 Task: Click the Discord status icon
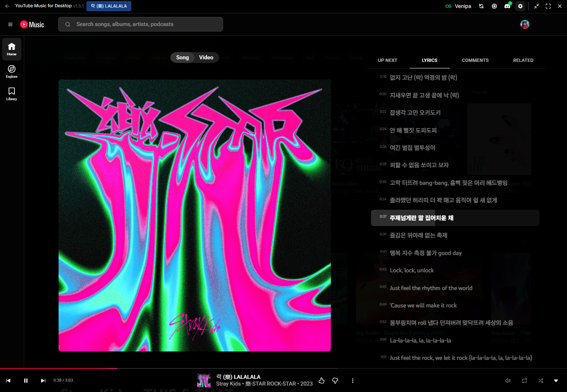tap(507, 6)
